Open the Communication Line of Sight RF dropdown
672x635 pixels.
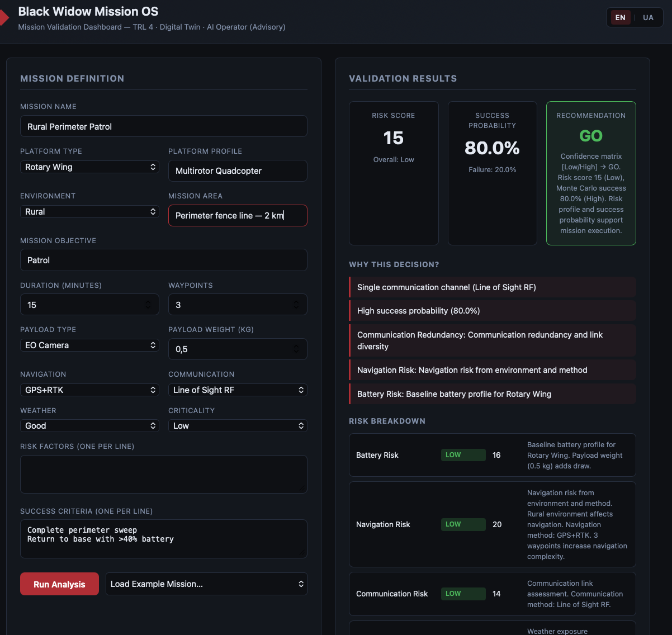coord(238,390)
